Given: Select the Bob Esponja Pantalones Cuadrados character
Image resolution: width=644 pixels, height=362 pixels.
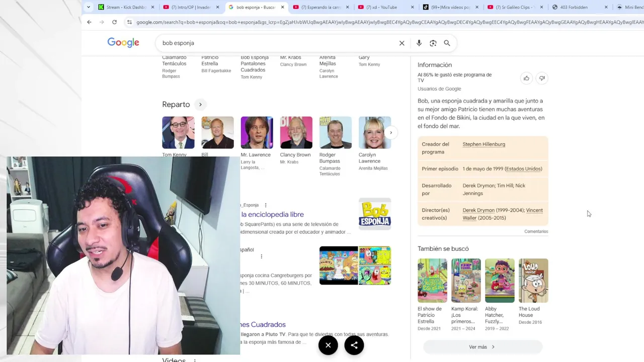Looking at the screenshot, I should pyautogui.click(x=255, y=67).
